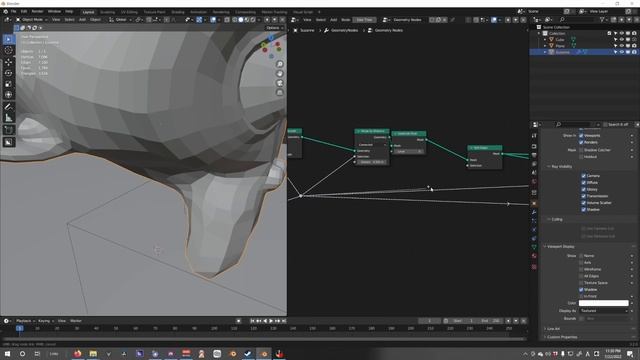
Task: Enable Wireframe in Viewport Display
Action: 581,269
